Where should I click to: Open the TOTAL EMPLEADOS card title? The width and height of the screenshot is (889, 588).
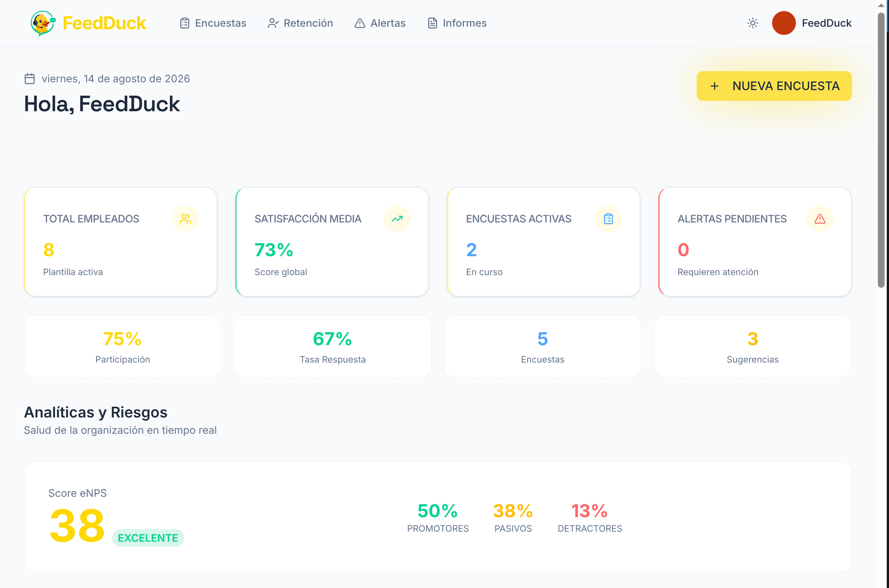(91, 219)
